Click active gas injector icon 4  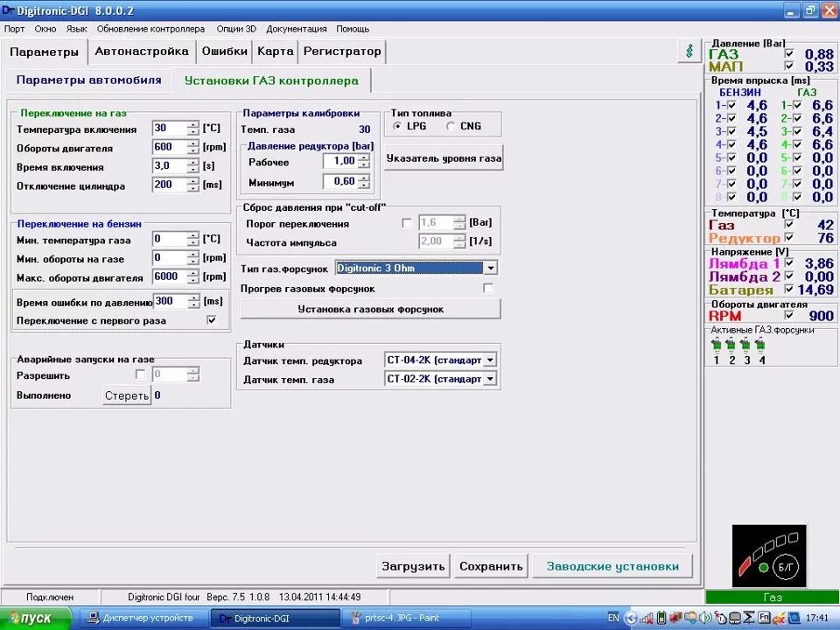(x=759, y=345)
